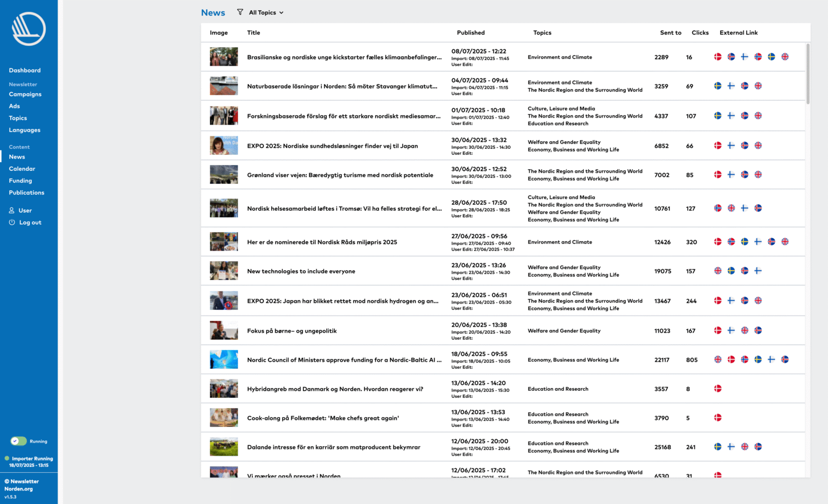
Task: Click the news table vertical scrollbar
Action: pos(808,74)
